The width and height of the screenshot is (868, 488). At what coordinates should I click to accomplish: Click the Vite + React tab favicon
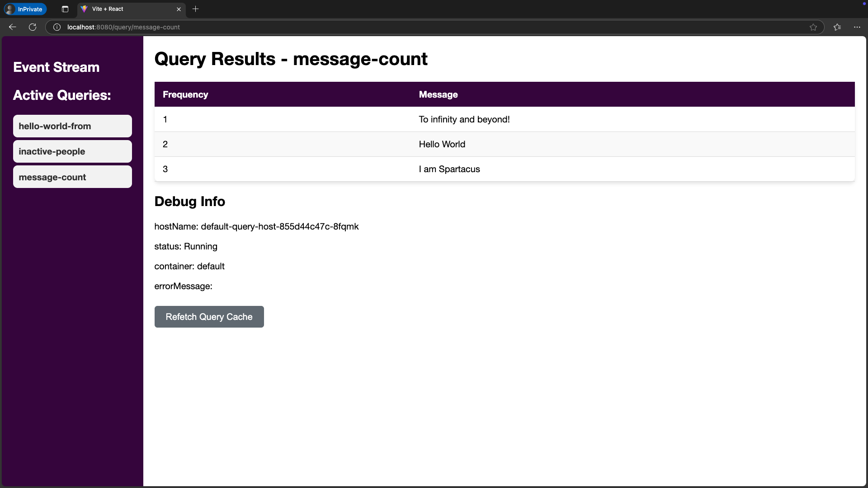[85, 9]
